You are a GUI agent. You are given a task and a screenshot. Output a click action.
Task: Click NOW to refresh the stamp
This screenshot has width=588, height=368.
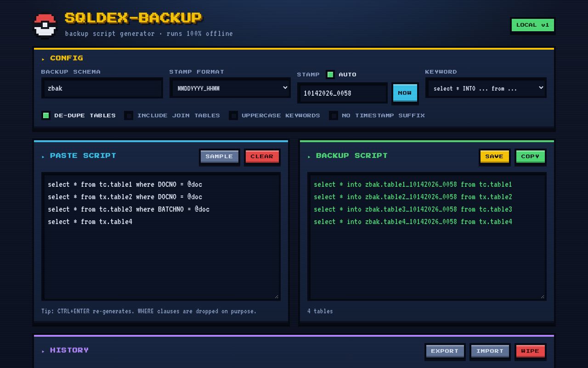[x=405, y=93]
